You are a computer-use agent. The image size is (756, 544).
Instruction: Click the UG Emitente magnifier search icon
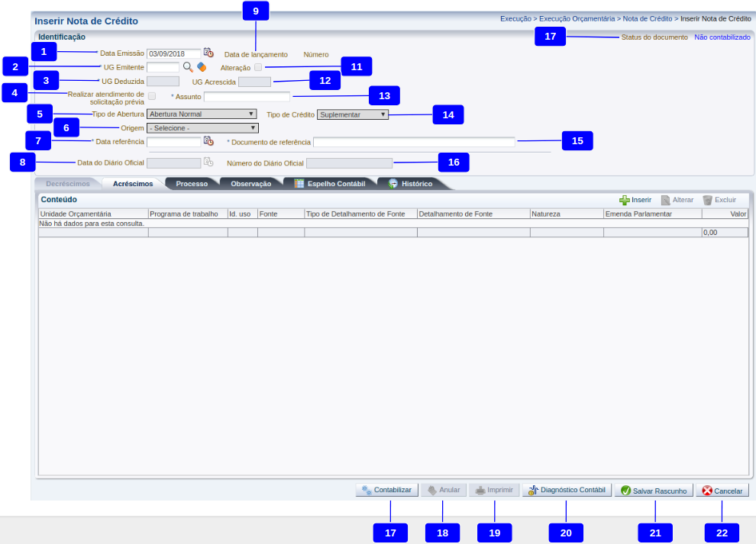[188, 67]
